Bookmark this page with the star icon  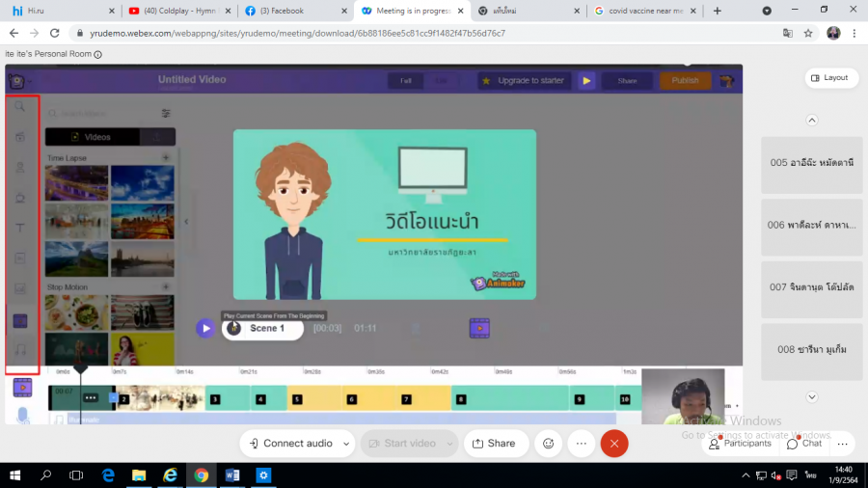(808, 33)
